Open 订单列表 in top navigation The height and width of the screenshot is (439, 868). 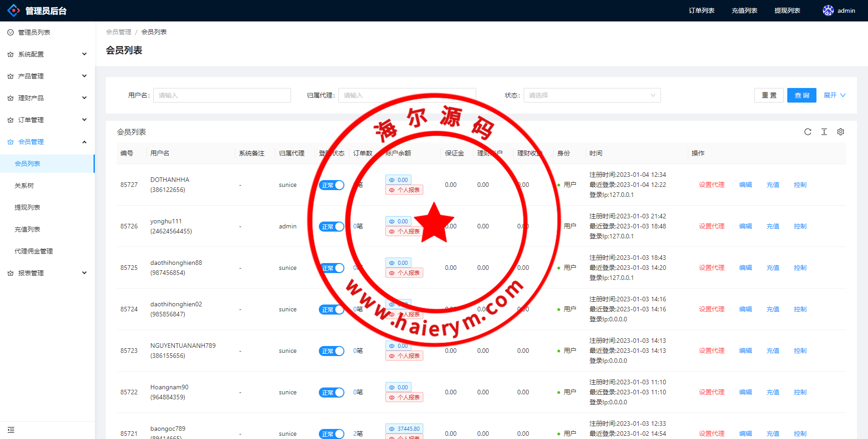(701, 10)
